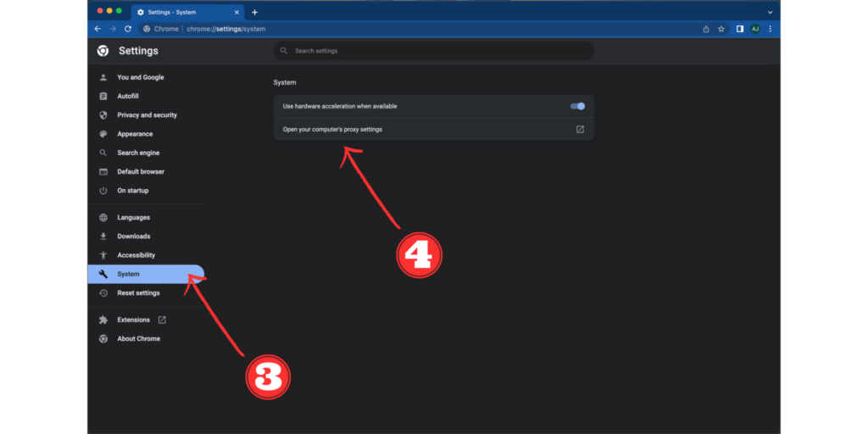Click the shield icon for Privacy and security
868x434 pixels.
[103, 115]
